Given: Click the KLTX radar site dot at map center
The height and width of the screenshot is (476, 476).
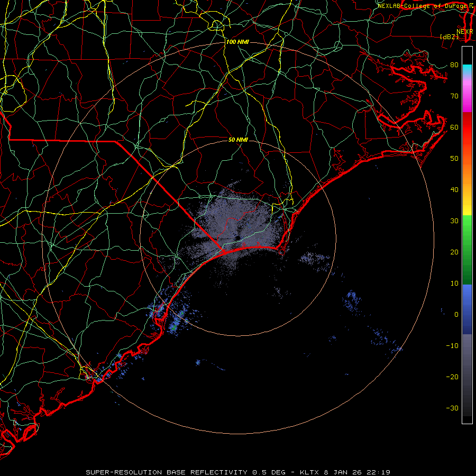Looking at the screenshot, I should pyautogui.click(x=237, y=237).
